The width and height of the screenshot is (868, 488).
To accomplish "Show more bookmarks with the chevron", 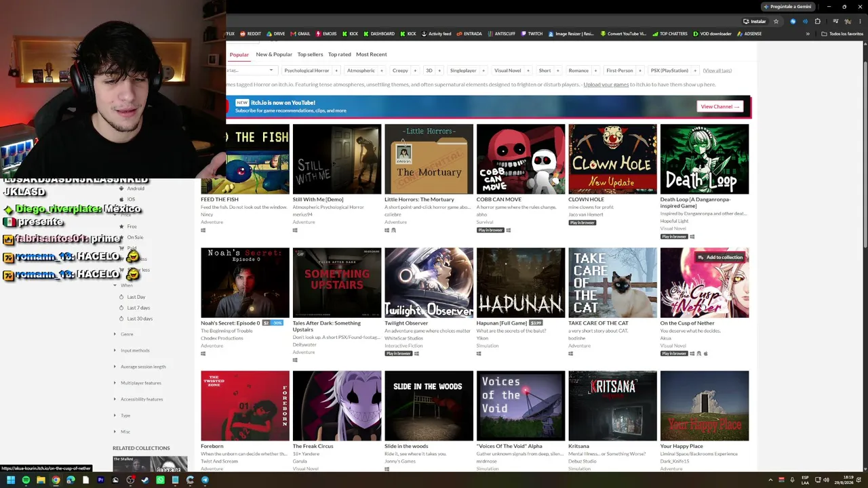I will pos(808,34).
